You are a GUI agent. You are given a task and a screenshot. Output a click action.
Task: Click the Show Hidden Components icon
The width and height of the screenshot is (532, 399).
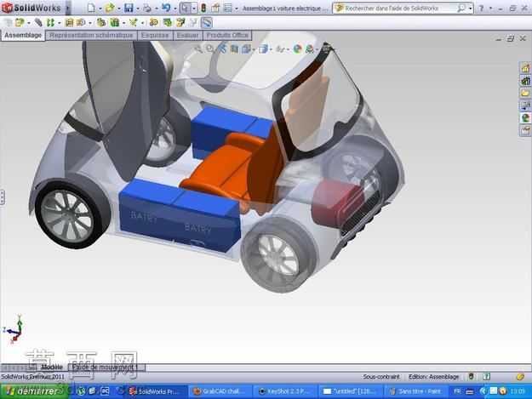[x=100, y=23]
